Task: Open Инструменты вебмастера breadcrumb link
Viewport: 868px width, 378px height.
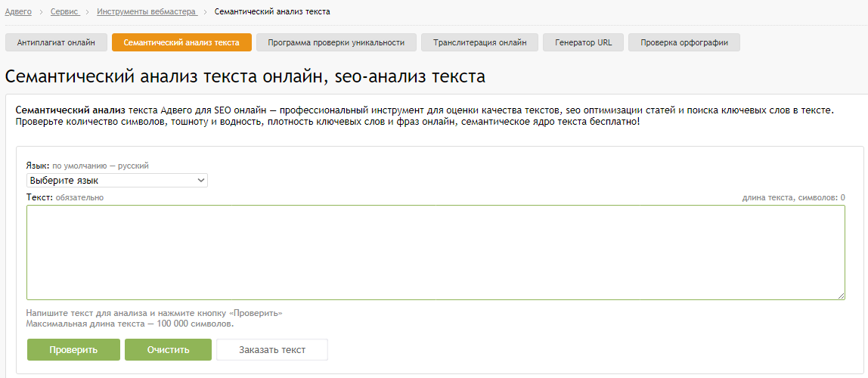Action: click(x=147, y=11)
